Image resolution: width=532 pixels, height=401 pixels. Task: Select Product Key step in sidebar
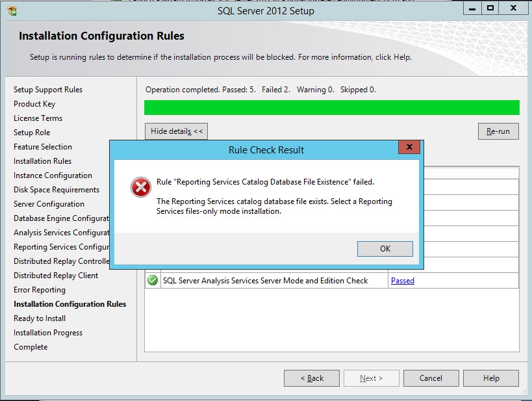[34, 104]
